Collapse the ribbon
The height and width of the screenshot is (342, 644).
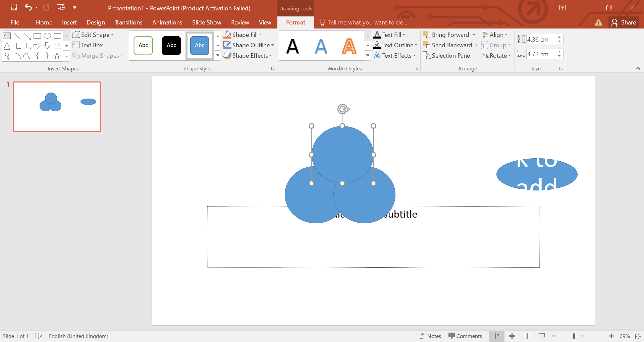tap(638, 68)
